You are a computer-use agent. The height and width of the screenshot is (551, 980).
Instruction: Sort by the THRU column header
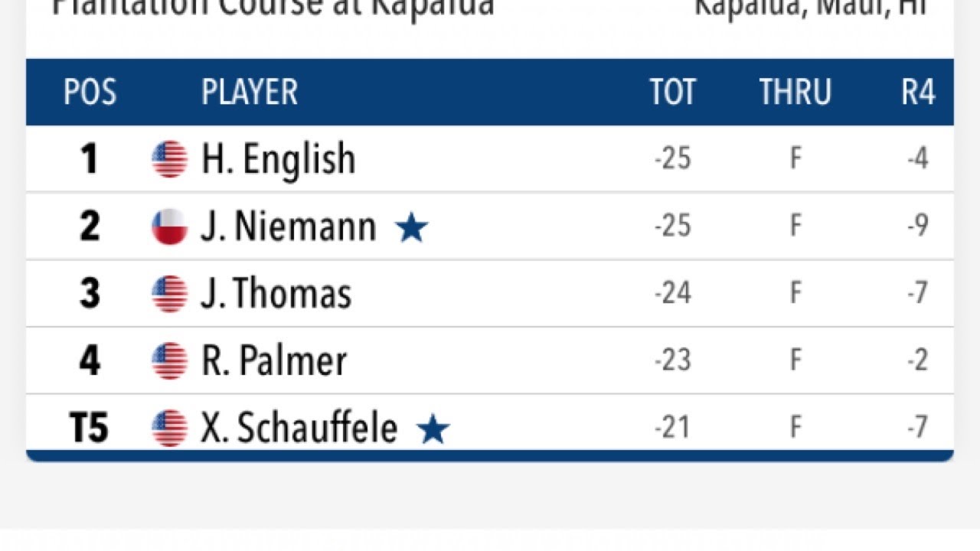[795, 93]
